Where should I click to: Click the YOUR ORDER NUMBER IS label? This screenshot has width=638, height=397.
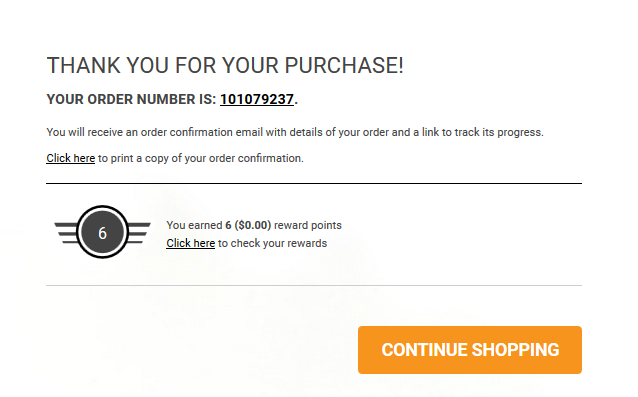pyautogui.click(x=131, y=99)
